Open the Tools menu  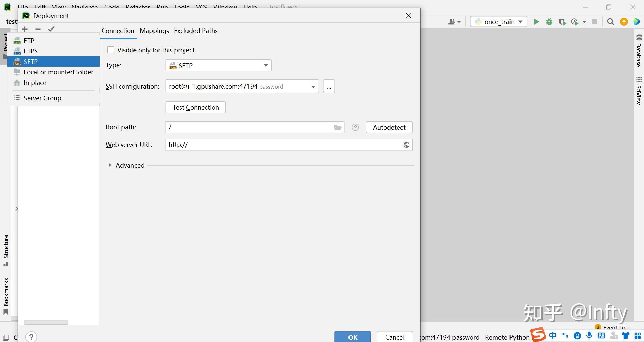pos(181,7)
